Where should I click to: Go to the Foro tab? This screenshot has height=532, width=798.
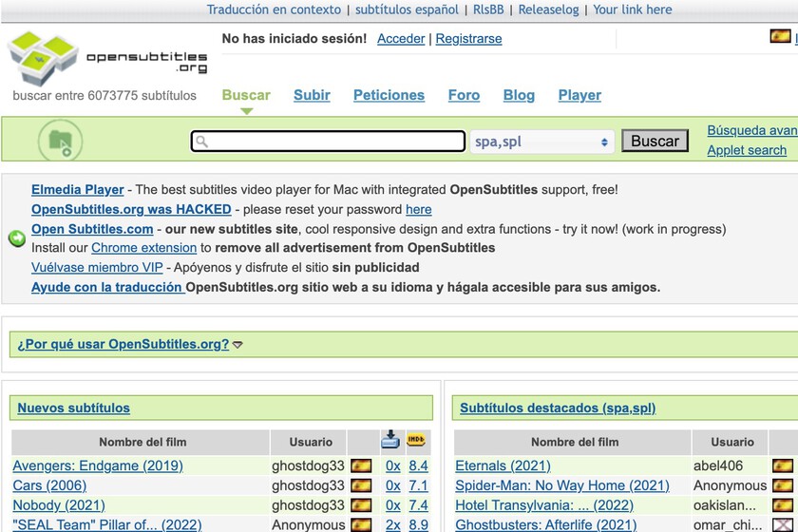(464, 95)
